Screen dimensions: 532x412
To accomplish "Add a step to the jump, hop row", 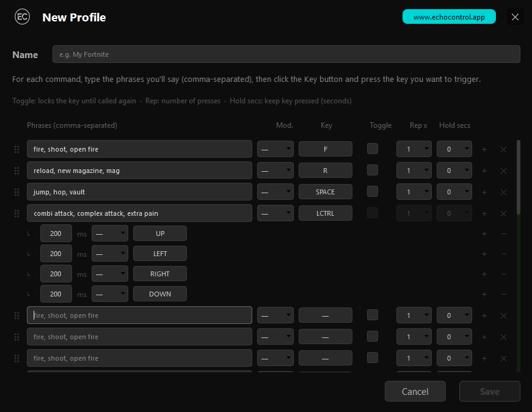I will (484, 192).
